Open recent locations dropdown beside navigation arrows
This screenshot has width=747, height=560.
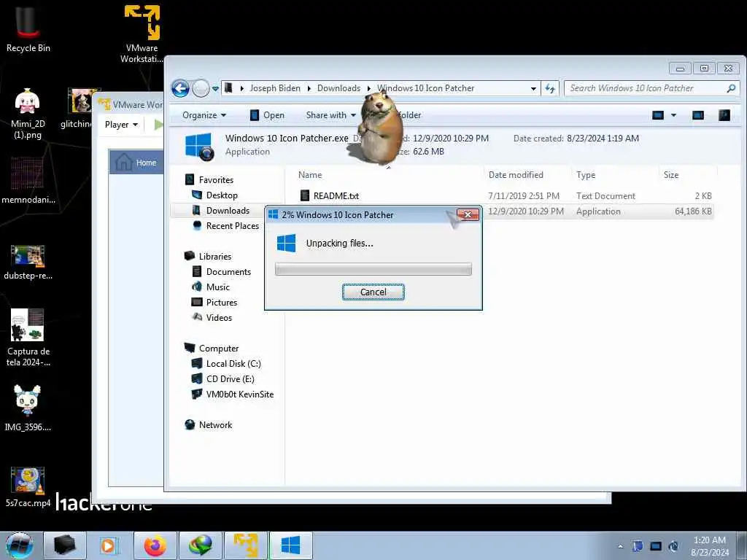pos(215,88)
